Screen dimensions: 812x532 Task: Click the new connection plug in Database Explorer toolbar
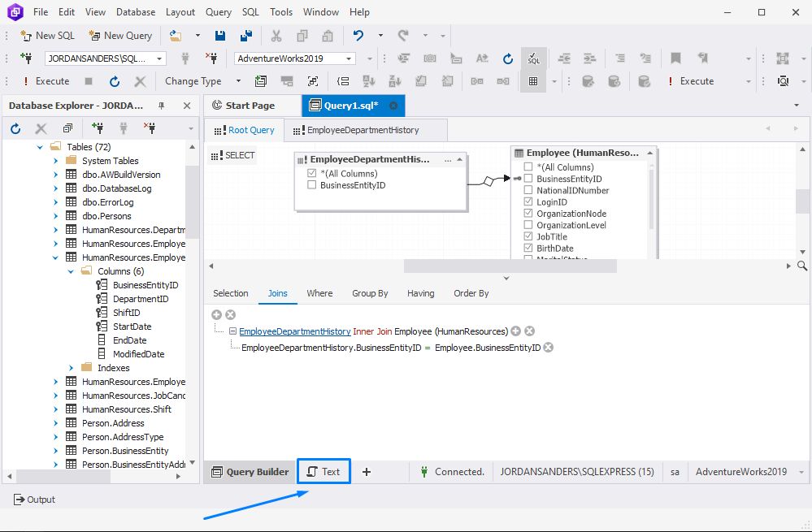[x=98, y=128]
